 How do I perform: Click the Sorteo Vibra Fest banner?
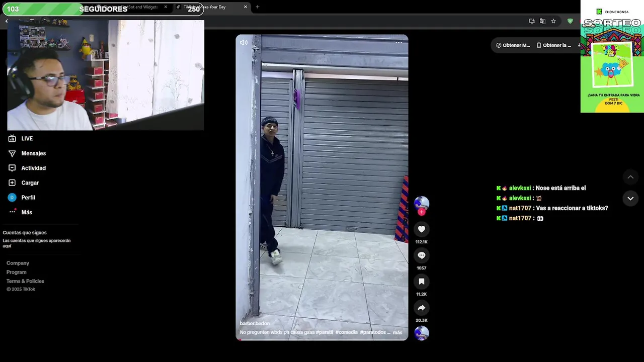pyautogui.click(x=612, y=56)
